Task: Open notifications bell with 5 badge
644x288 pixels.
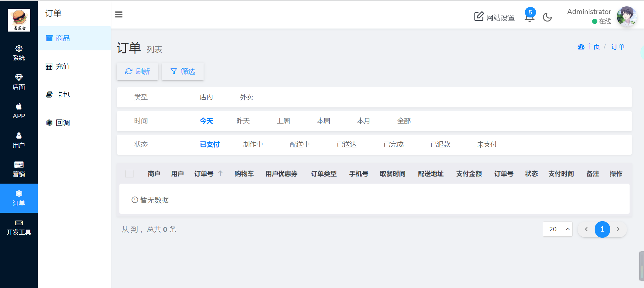Action: tap(530, 15)
